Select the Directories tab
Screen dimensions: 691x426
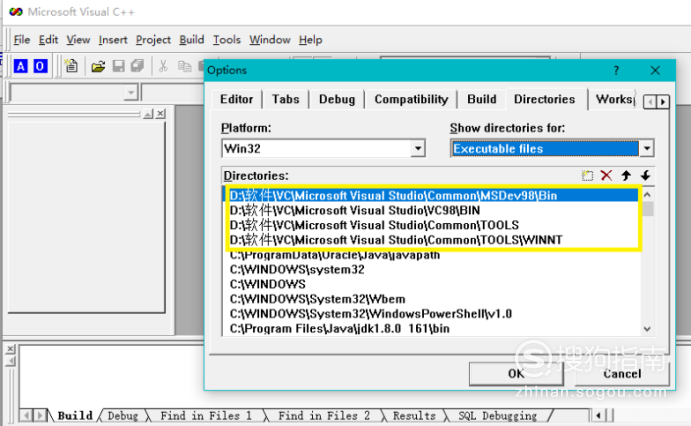point(545,99)
